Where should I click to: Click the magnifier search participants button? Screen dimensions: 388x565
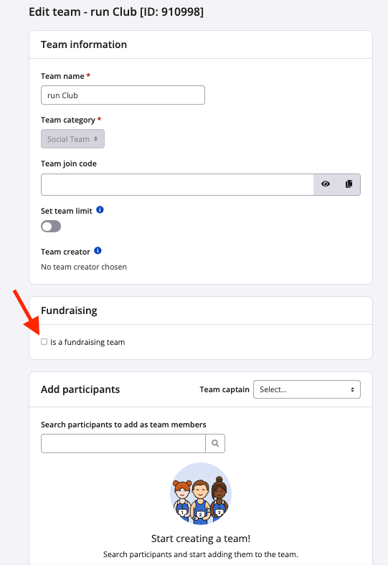pyautogui.click(x=215, y=443)
